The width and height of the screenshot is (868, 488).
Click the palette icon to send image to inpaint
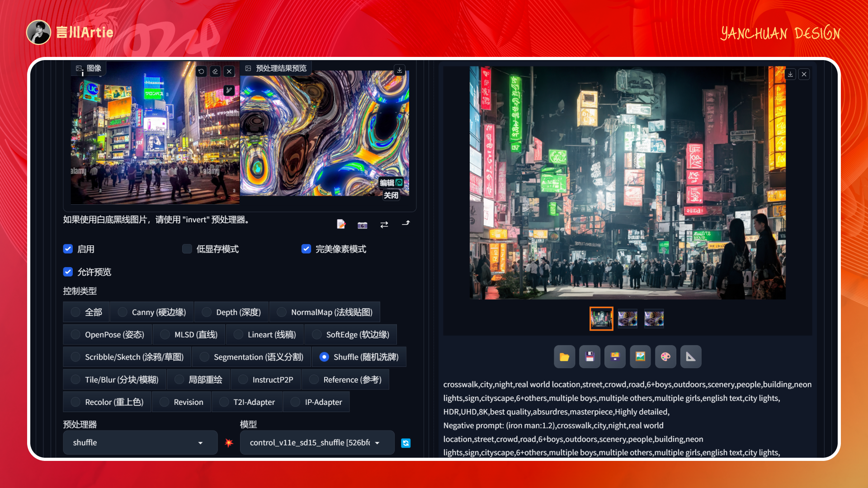[x=665, y=357]
